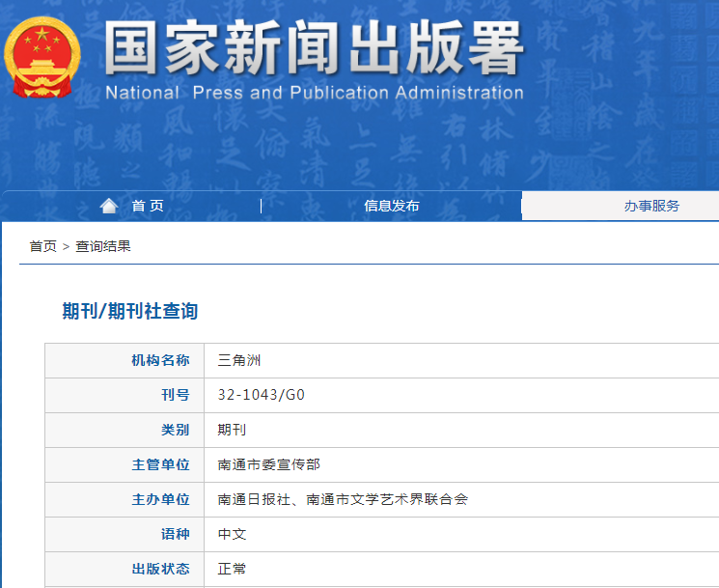The image size is (719, 588).
Task: Click the 语种 row label
Action: [175, 534]
